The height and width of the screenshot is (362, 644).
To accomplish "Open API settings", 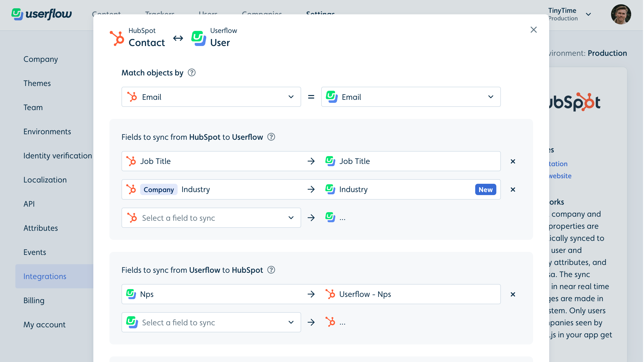I will click(29, 204).
